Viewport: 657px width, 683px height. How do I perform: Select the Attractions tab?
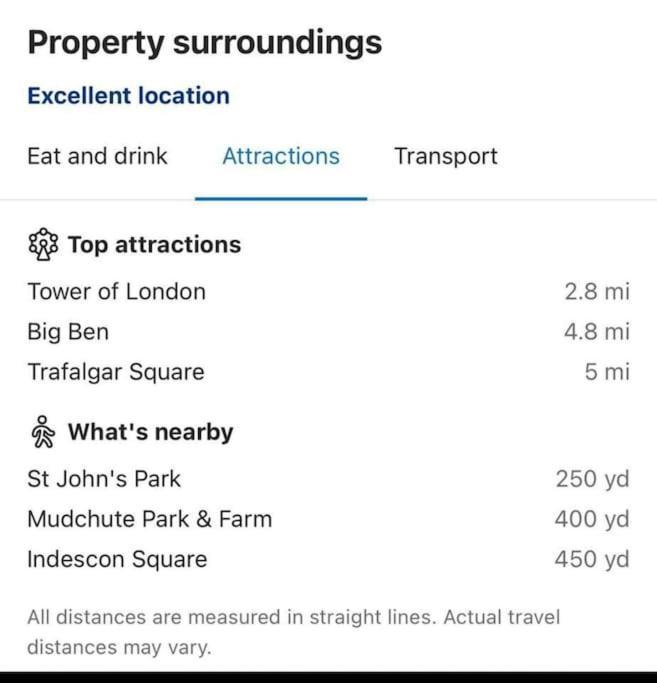click(x=281, y=156)
